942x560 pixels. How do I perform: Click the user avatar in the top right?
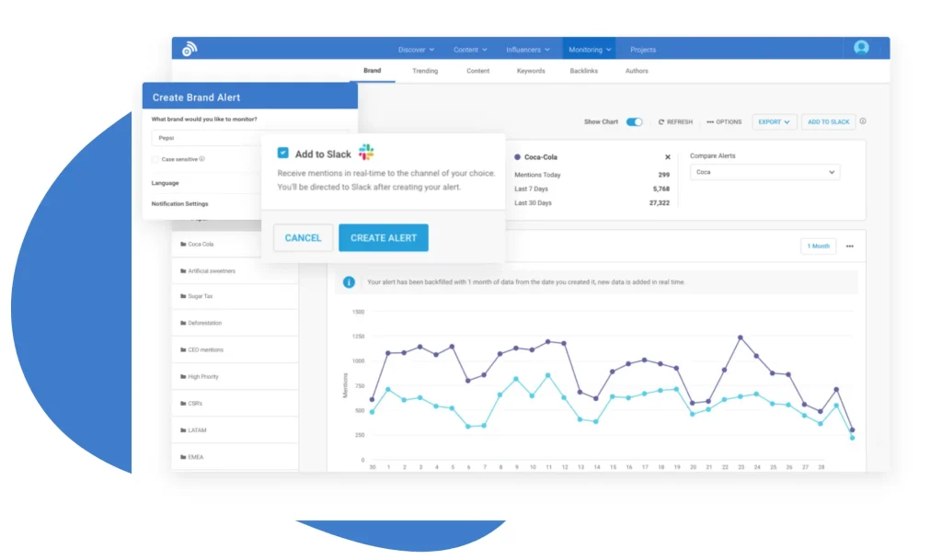[861, 48]
